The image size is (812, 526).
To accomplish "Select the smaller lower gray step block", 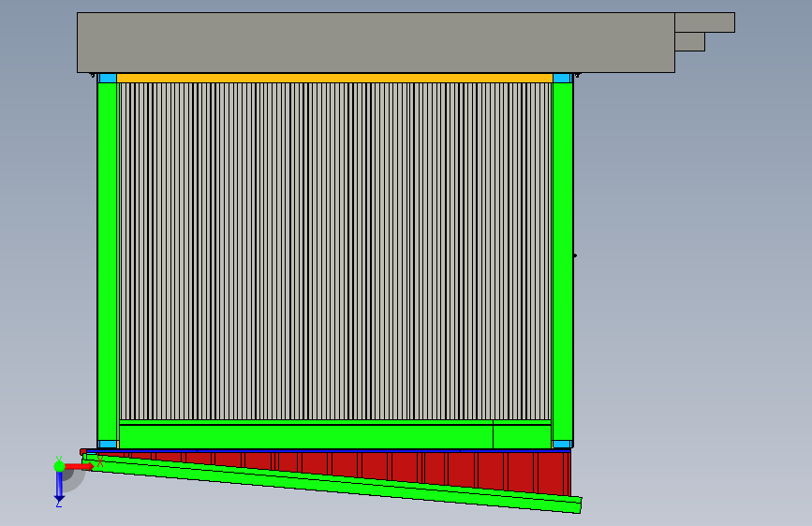I will click(690, 41).
